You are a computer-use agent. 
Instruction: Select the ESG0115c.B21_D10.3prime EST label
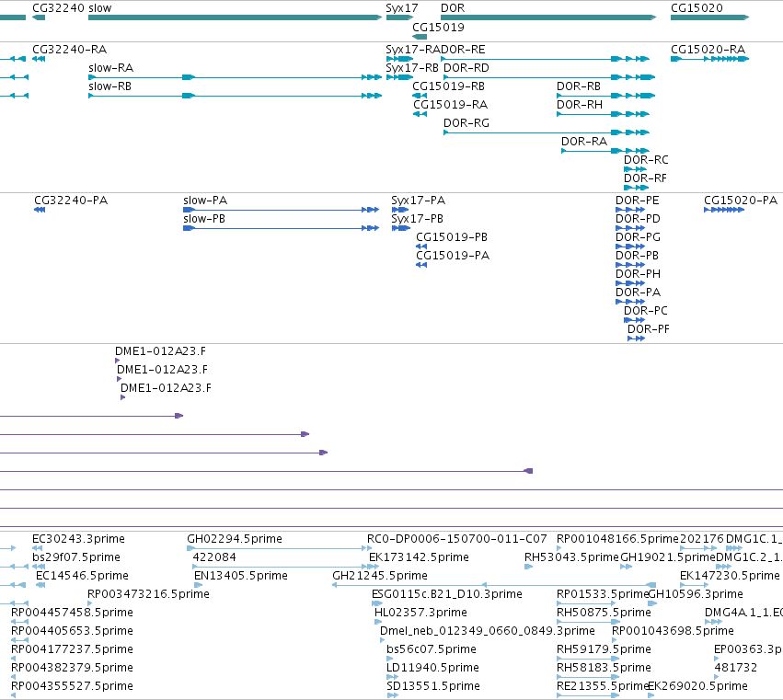pos(447,594)
